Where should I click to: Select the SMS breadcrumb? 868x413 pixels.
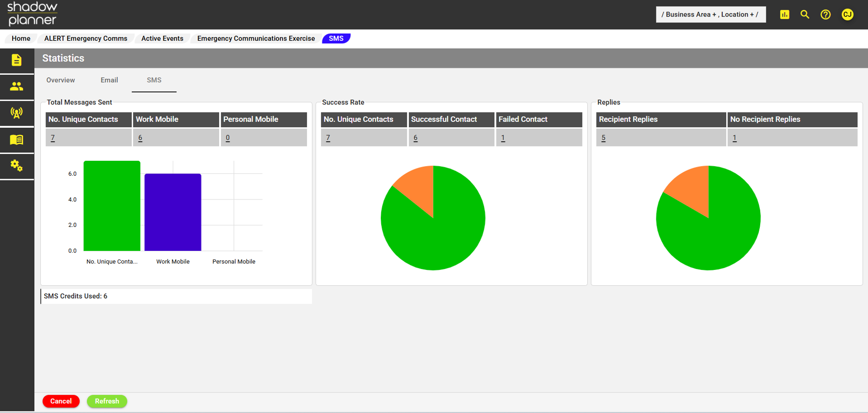(x=336, y=38)
